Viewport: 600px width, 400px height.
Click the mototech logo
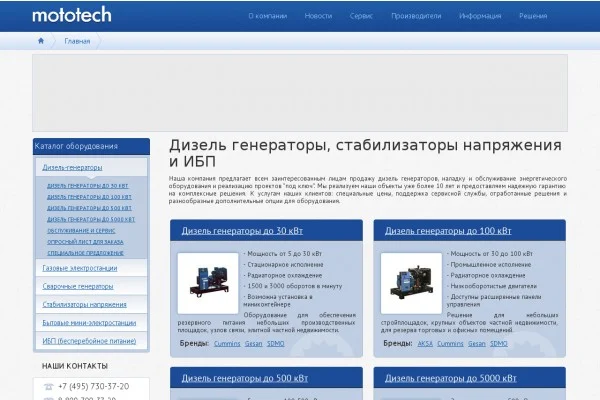pos(72,15)
